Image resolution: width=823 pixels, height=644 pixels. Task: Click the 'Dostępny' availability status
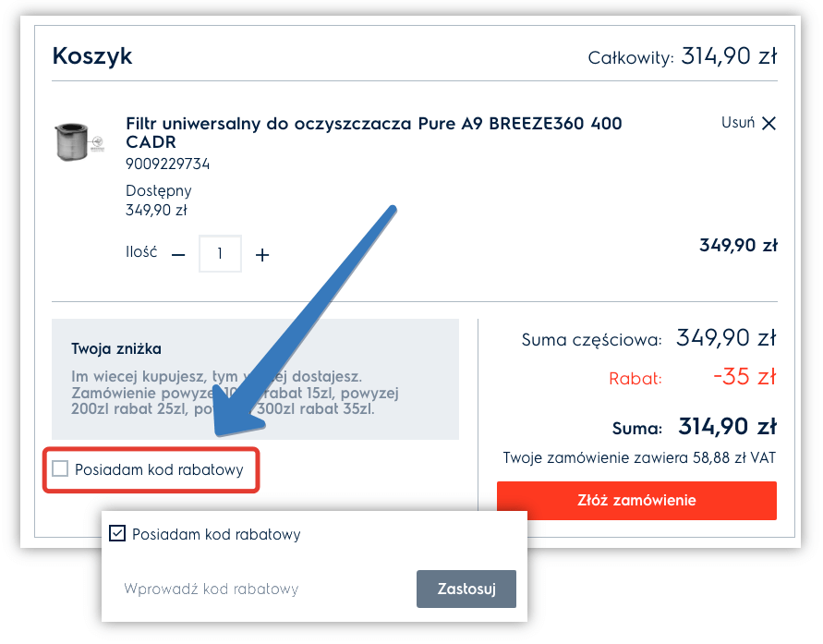[159, 191]
